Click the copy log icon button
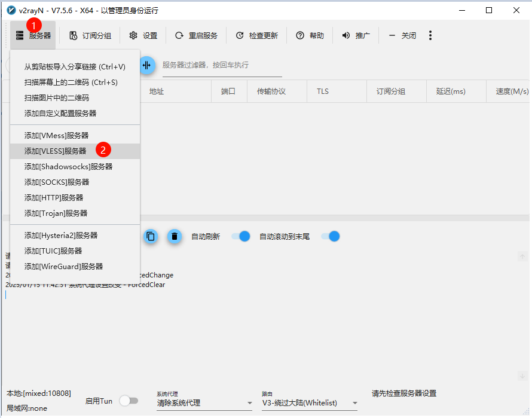Screen dimensions: 532x418 click(x=151, y=236)
